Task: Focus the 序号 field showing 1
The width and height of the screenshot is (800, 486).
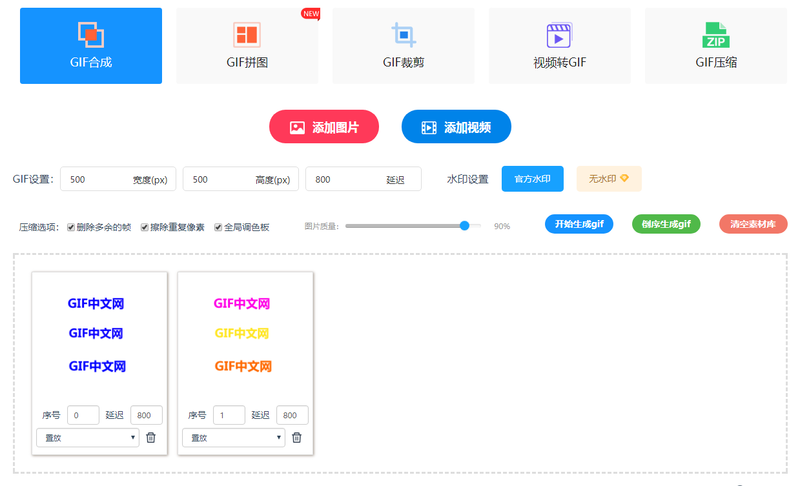Action: coord(229,415)
